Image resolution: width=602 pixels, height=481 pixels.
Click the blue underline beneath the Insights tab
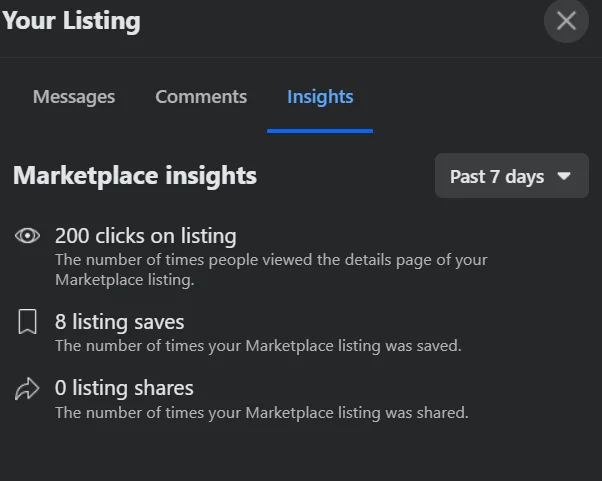[x=320, y=131]
